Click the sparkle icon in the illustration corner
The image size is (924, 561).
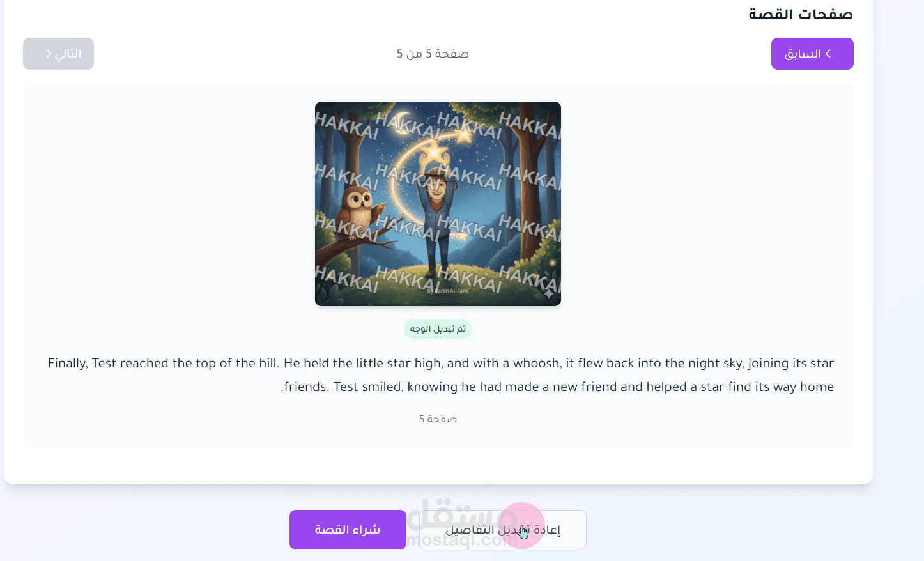click(548, 293)
